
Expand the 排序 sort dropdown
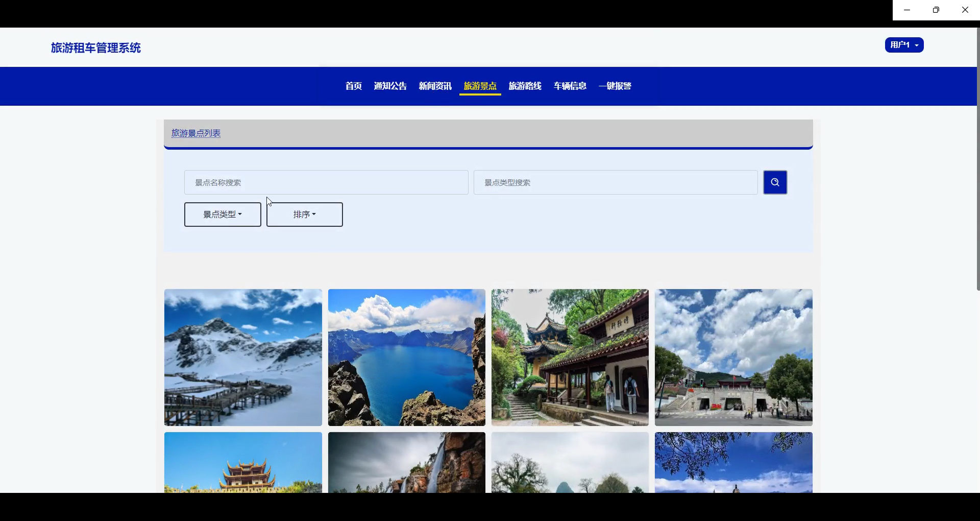(305, 215)
